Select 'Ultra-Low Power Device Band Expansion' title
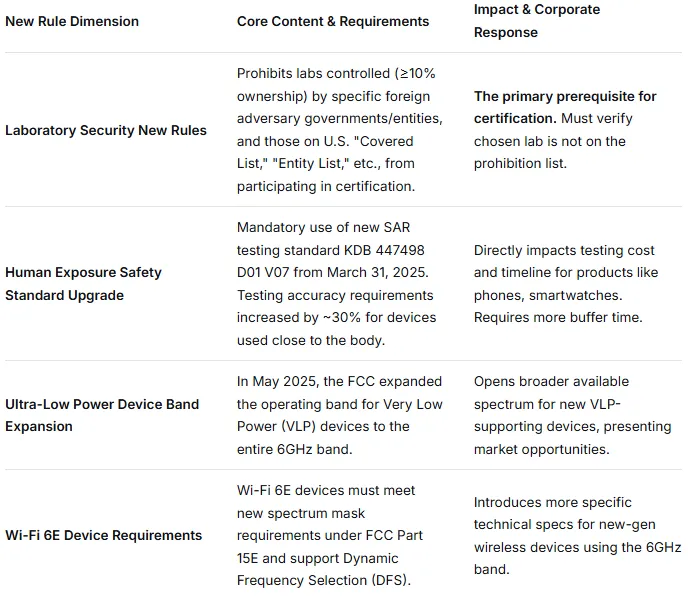The height and width of the screenshot is (596, 688). (x=102, y=415)
